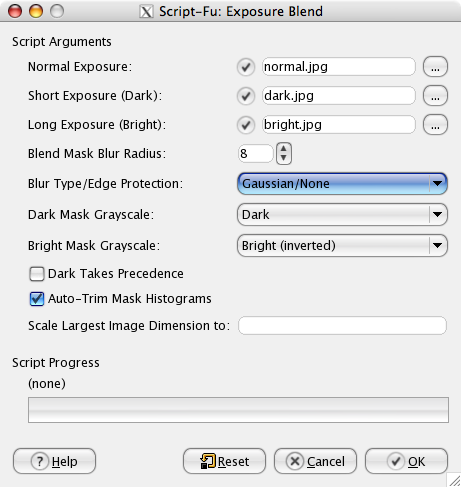Confirm with the OK button
This screenshot has height=487, width=461.
406,461
